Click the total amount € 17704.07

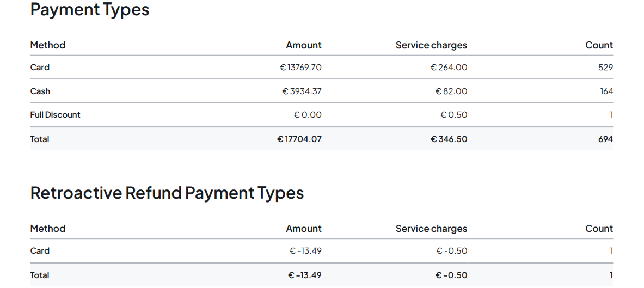pos(299,139)
